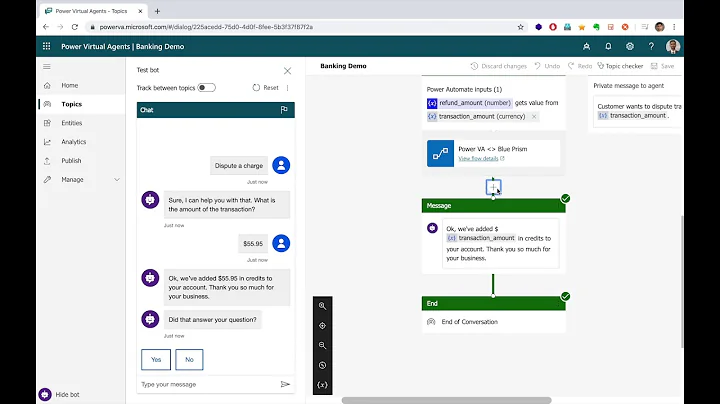Open test bot more options menu
The height and width of the screenshot is (404, 720).
click(288, 88)
